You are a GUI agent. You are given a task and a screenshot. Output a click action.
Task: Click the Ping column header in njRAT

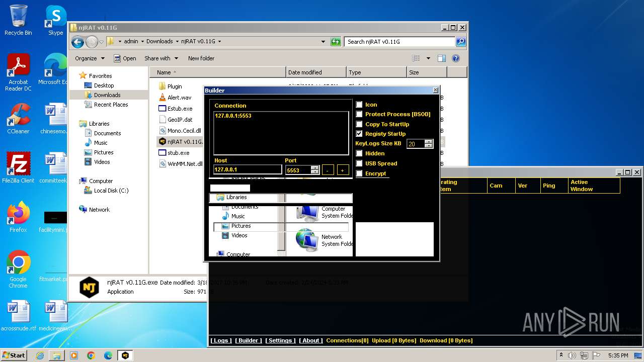click(554, 186)
